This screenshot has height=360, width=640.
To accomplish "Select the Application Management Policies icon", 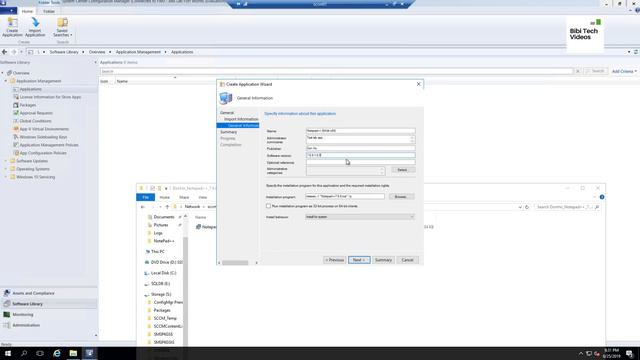I will [16, 145].
